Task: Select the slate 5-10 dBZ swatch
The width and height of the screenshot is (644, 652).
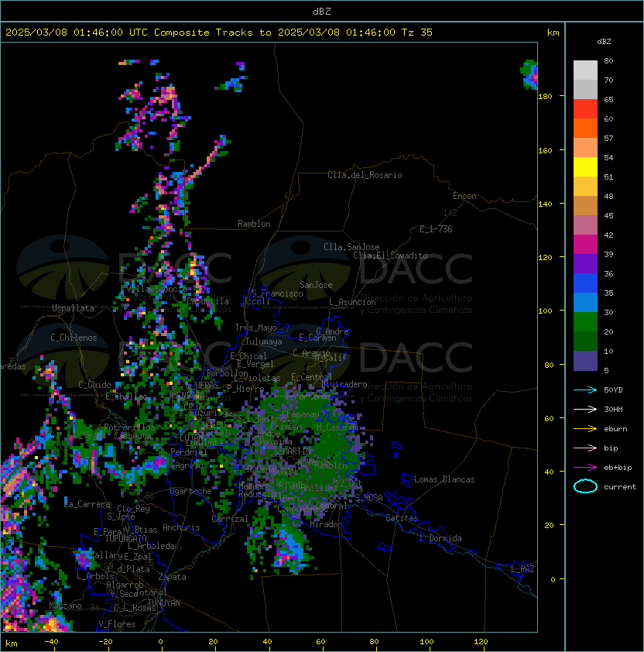Action: tap(585, 361)
